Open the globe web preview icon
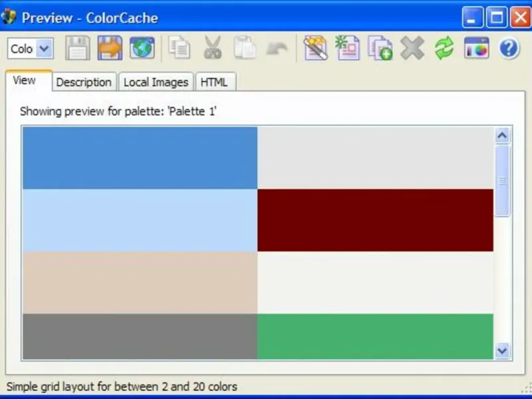Image resolution: width=532 pixels, height=399 pixels. [x=142, y=48]
